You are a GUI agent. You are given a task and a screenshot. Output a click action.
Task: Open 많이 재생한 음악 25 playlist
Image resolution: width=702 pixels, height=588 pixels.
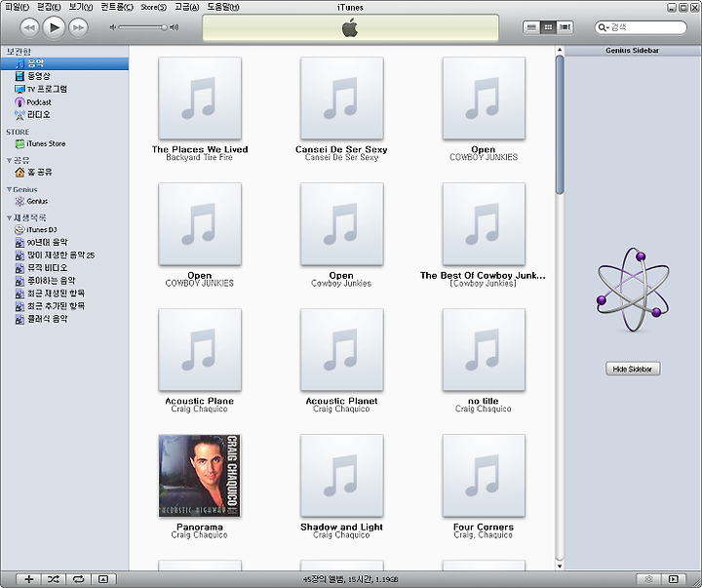pyautogui.click(x=64, y=255)
